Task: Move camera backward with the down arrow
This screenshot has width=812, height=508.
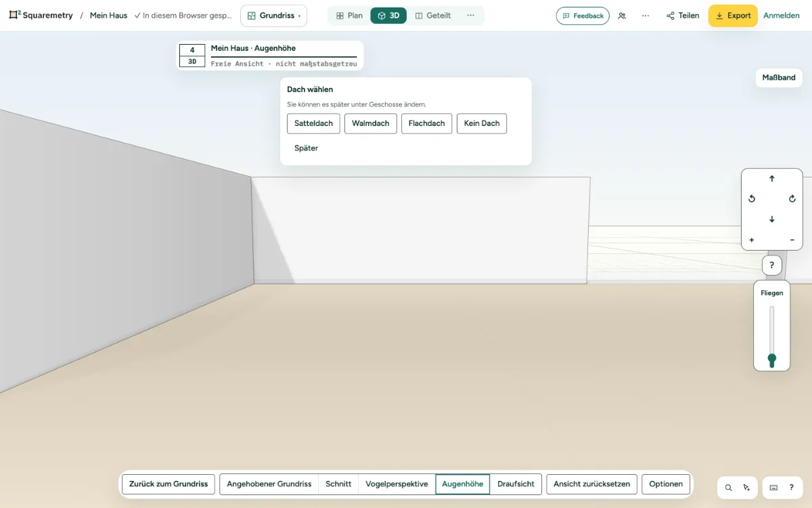Action: coord(772,219)
